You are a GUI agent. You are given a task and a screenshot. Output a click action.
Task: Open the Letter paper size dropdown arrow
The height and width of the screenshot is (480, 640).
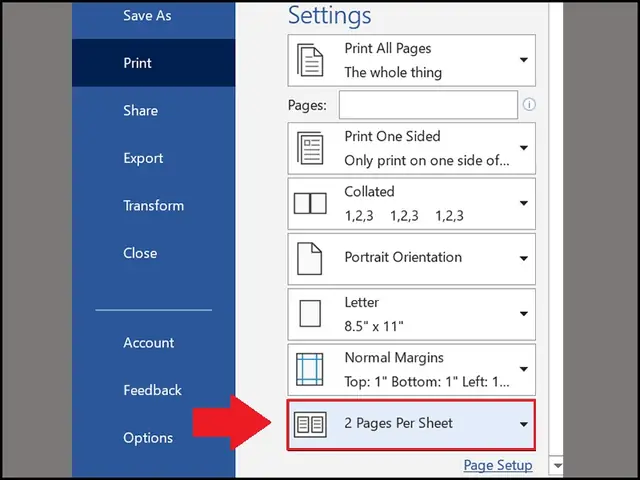click(524, 313)
